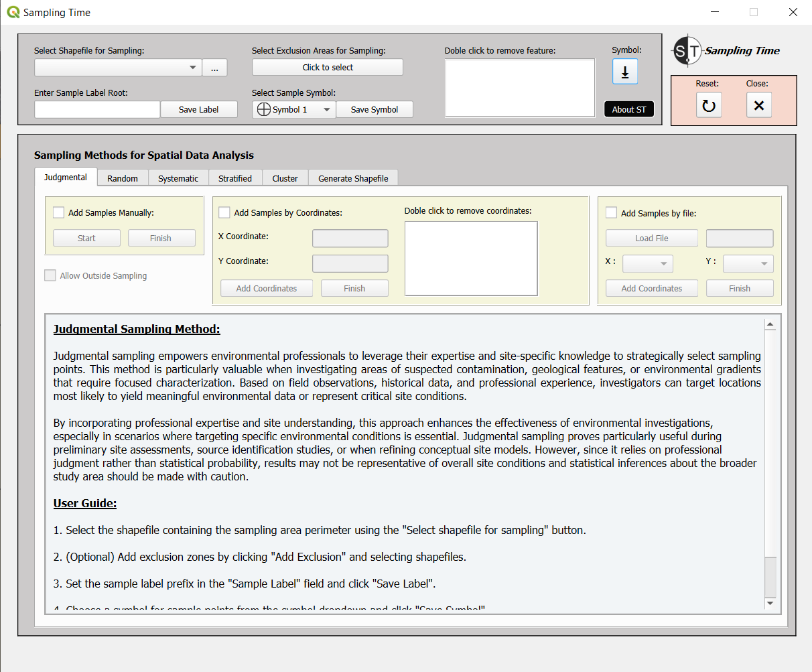
Task: Enable Add Samples Manually checkbox
Action: 59,212
